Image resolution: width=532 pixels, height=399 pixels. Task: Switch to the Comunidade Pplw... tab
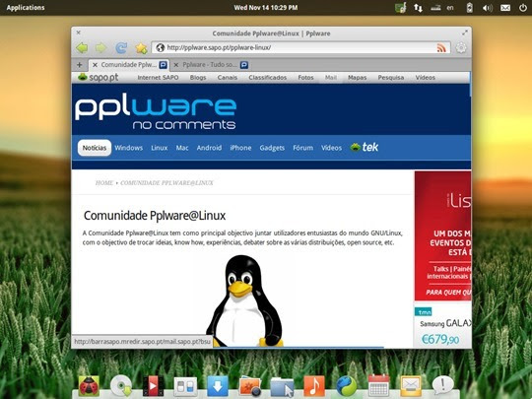[x=129, y=64]
